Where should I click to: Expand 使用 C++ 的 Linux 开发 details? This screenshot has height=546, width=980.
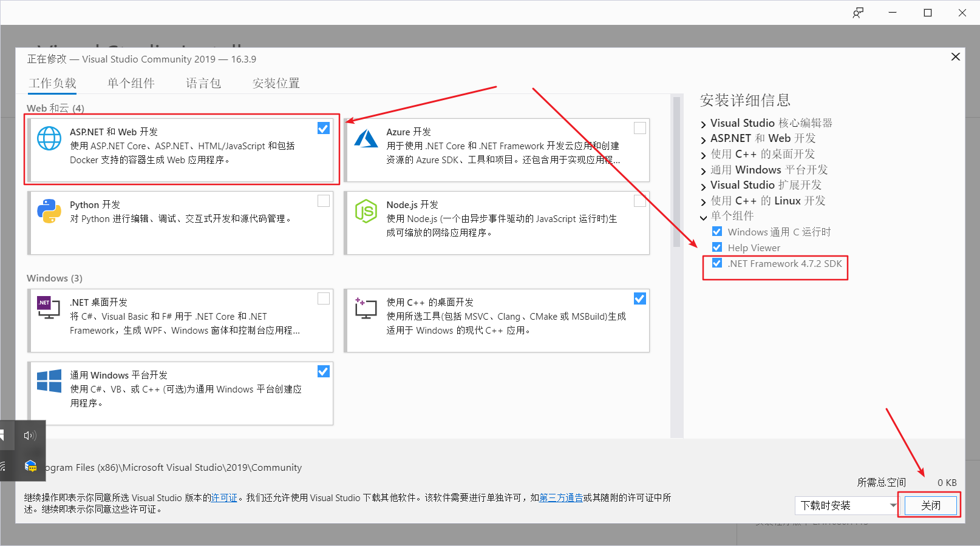tap(703, 202)
